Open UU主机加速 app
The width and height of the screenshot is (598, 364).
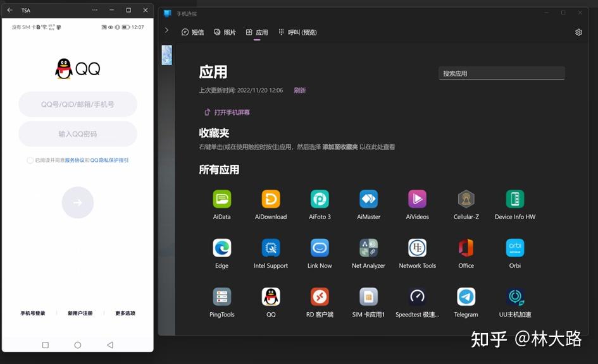tap(515, 296)
